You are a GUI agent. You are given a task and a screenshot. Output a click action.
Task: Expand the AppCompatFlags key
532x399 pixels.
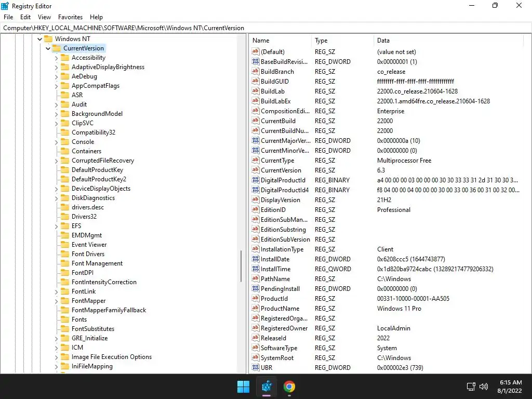point(56,86)
